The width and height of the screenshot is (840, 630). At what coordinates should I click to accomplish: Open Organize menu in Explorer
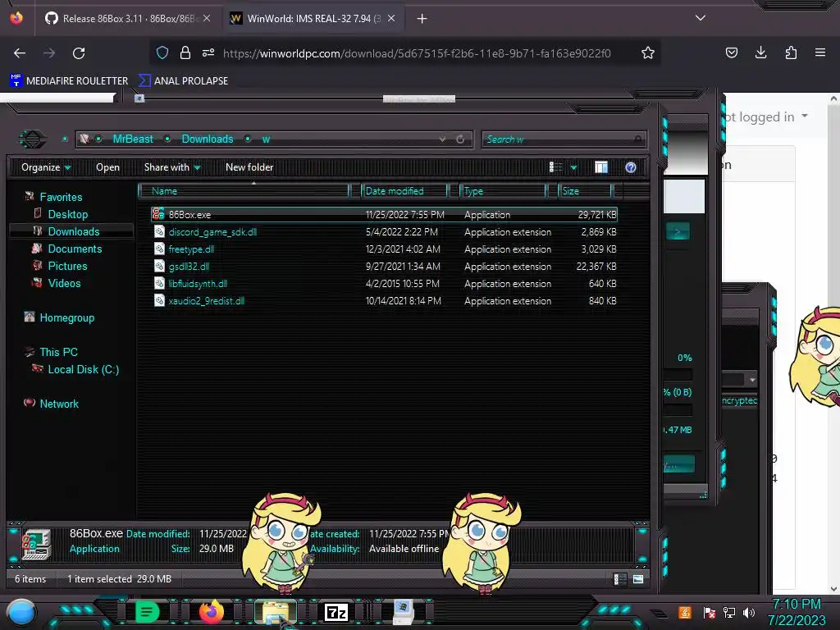[46, 167]
